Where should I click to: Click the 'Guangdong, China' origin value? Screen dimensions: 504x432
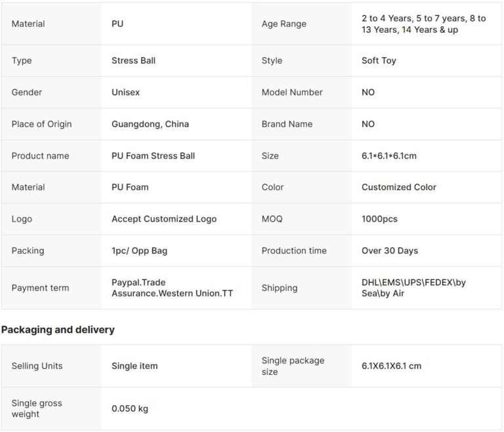click(151, 124)
